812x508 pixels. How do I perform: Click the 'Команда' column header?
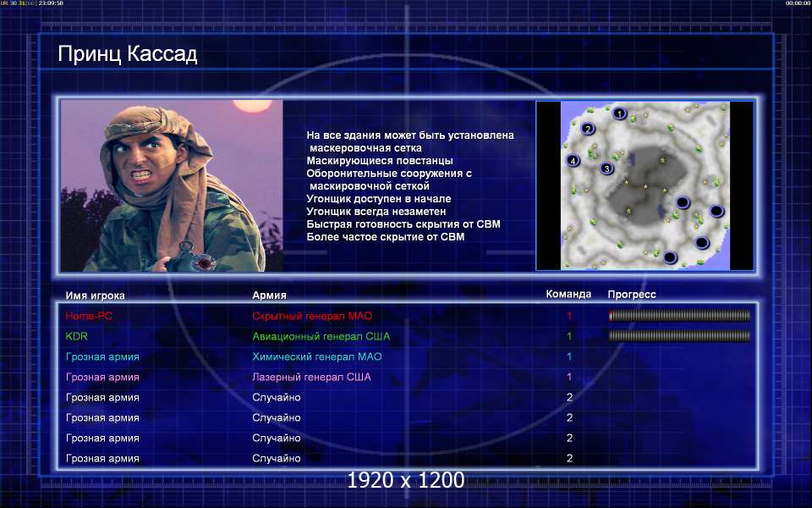click(x=568, y=294)
